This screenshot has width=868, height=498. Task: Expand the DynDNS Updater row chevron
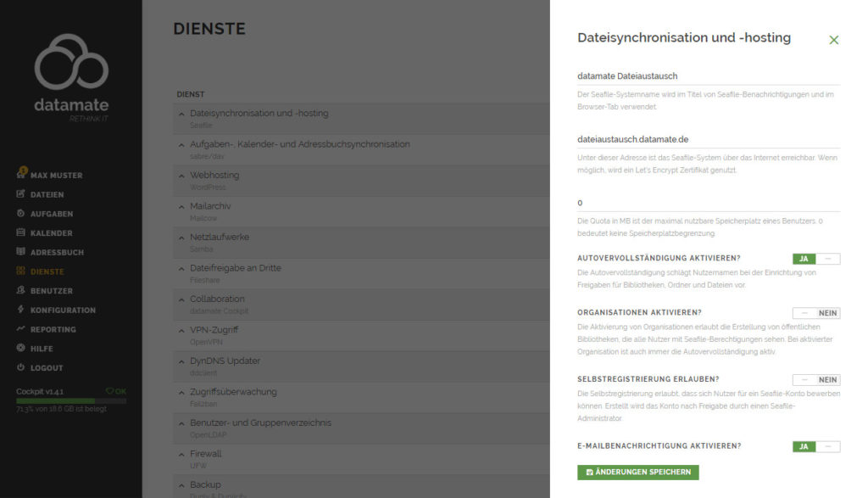click(181, 361)
